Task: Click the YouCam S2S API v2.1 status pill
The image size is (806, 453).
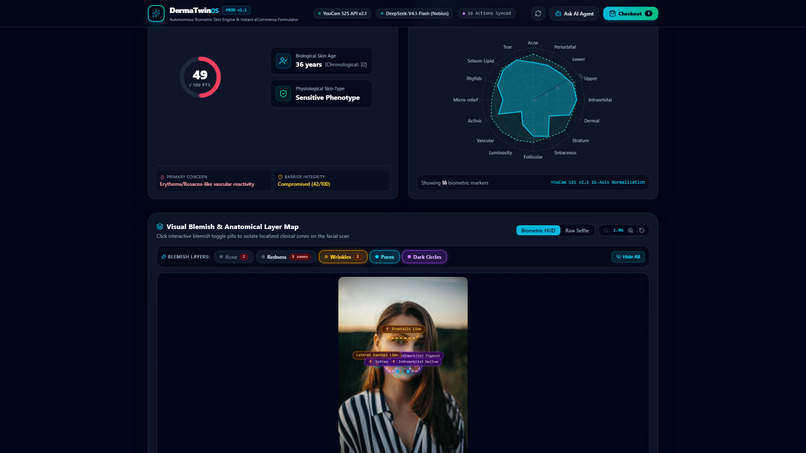Action: tap(342, 13)
